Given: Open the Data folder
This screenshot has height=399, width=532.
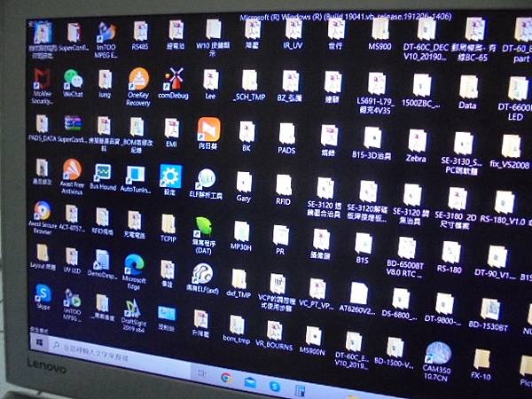Looking at the screenshot, I should point(468,92).
